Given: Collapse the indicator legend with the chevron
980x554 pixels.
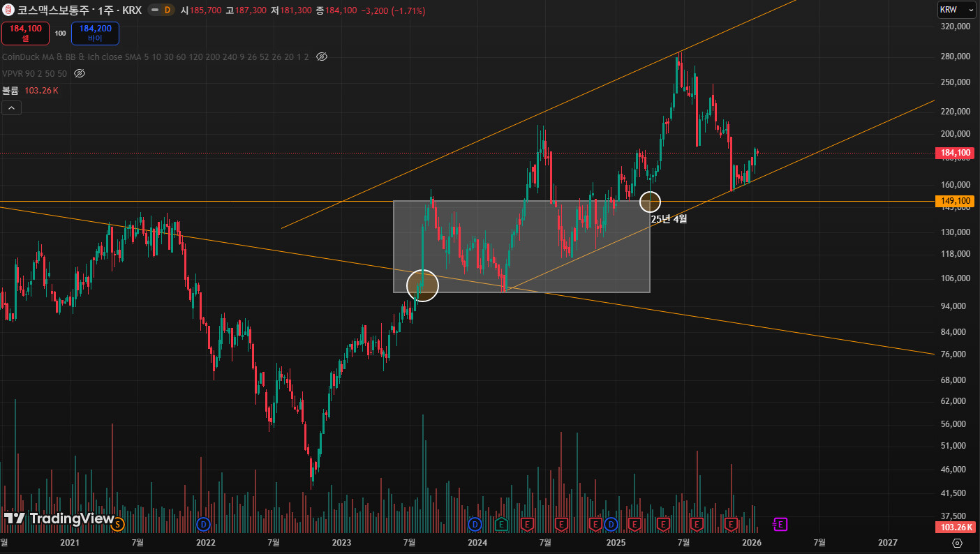Looking at the screenshot, I should (12, 107).
